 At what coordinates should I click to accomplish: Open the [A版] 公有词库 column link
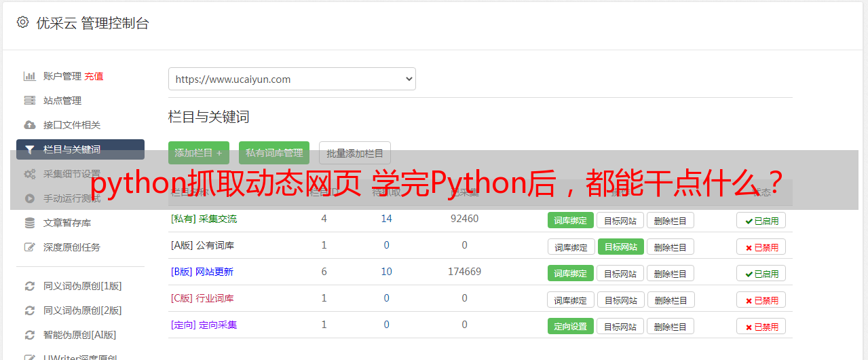(x=202, y=245)
